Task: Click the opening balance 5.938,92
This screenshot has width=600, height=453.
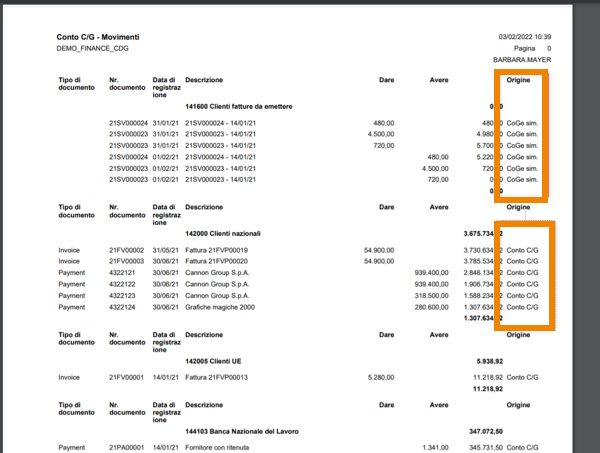Action: [x=490, y=361]
